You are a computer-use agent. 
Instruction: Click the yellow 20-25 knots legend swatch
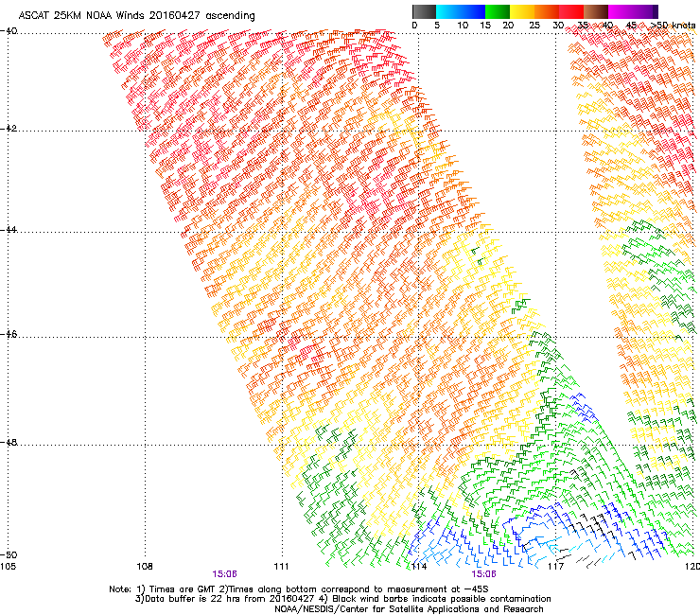coord(522,11)
